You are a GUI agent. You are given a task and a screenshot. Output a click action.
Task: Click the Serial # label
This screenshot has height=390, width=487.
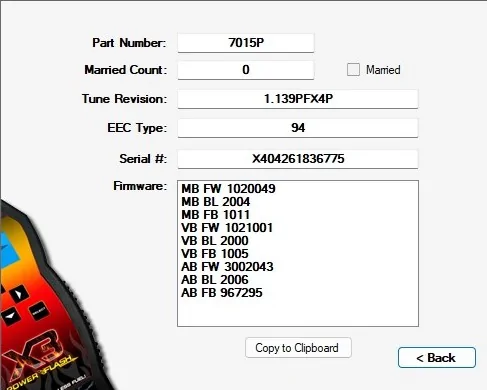143,159
